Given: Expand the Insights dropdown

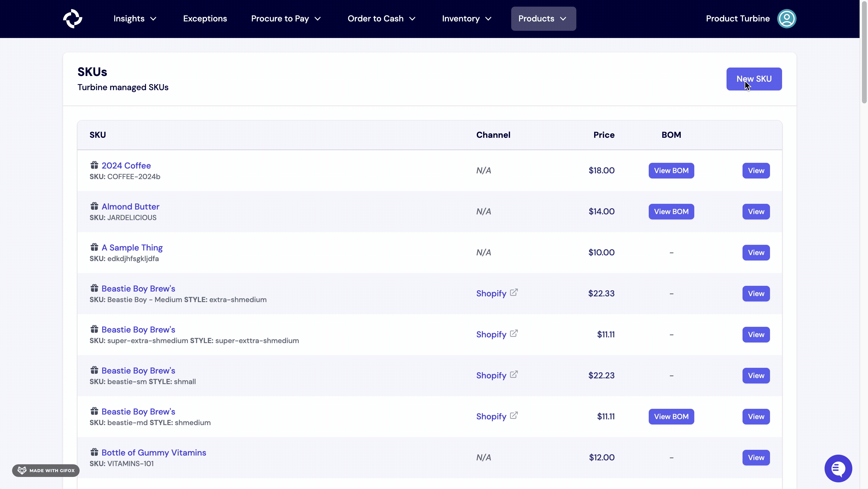Looking at the screenshot, I should (x=134, y=18).
